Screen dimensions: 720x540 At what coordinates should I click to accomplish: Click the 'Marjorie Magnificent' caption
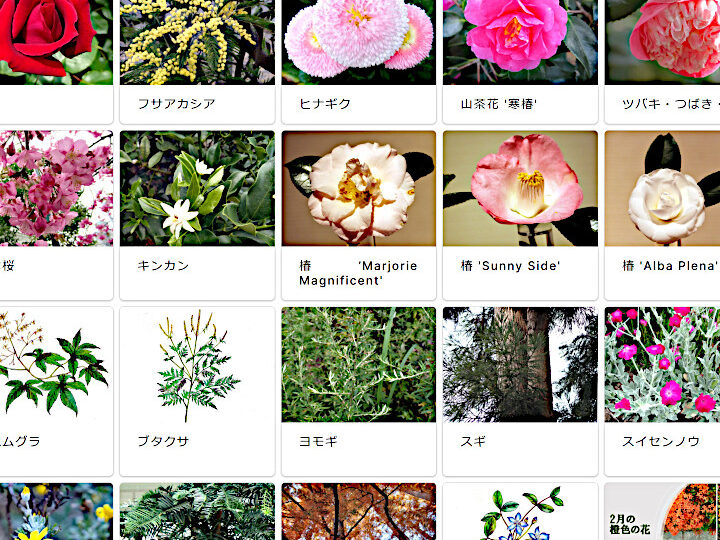pyautogui.click(x=358, y=273)
